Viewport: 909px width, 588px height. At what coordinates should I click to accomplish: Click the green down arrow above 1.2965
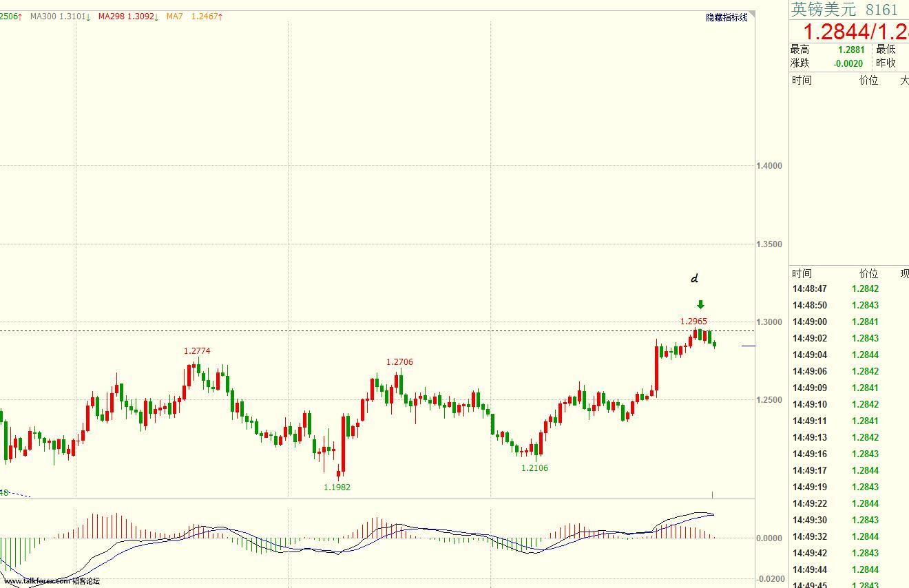tap(700, 305)
